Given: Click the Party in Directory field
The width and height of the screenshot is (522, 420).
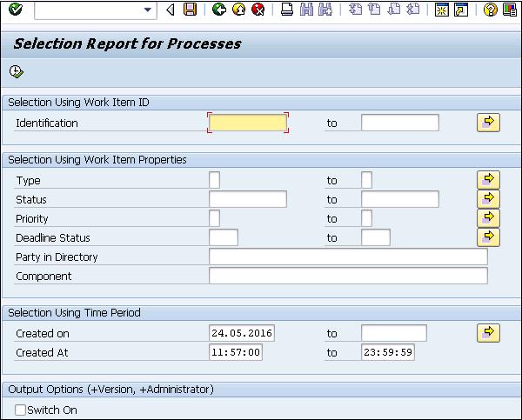Looking at the screenshot, I should point(348,257).
